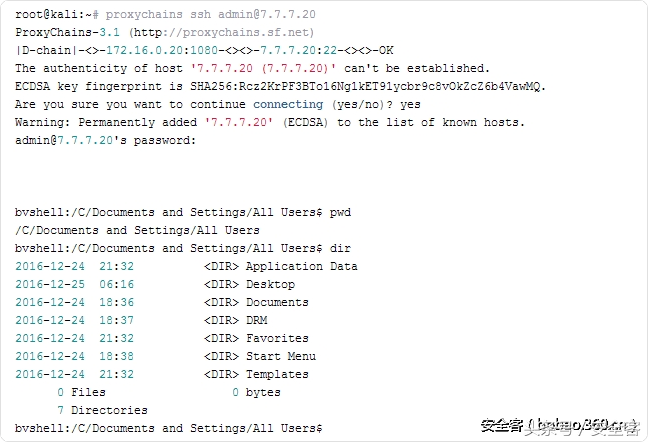Click the ECDSA SHA256 fingerprint string
Screen dimensions: 651x443
coord(365,86)
